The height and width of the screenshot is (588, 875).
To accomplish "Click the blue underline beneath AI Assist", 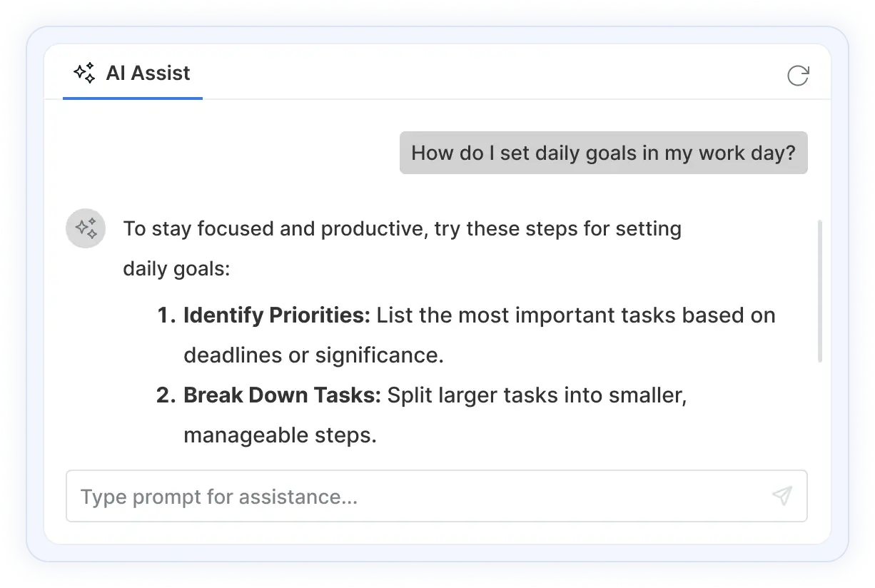I will pyautogui.click(x=133, y=98).
